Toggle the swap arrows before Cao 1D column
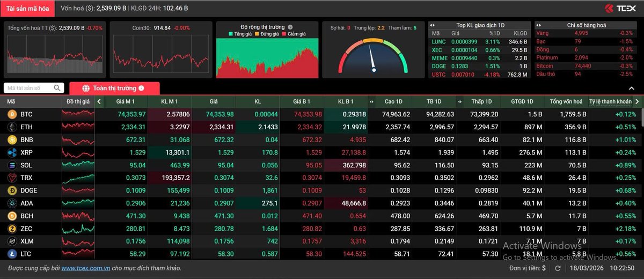The height and width of the screenshot is (279, 644). click(x=372, y=101)
